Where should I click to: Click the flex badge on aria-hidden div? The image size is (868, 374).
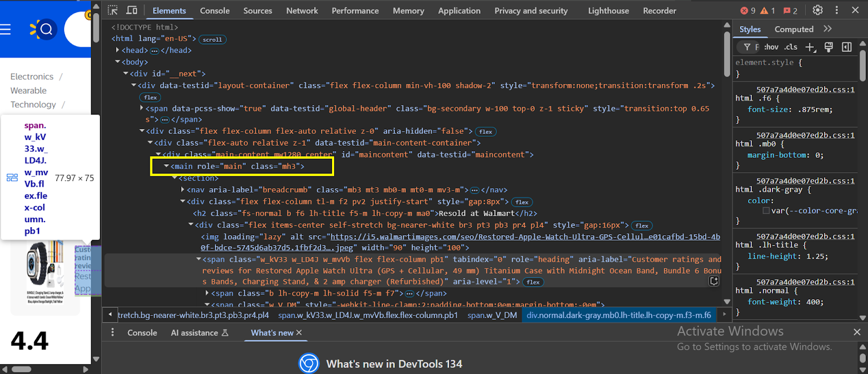[486, 131]
